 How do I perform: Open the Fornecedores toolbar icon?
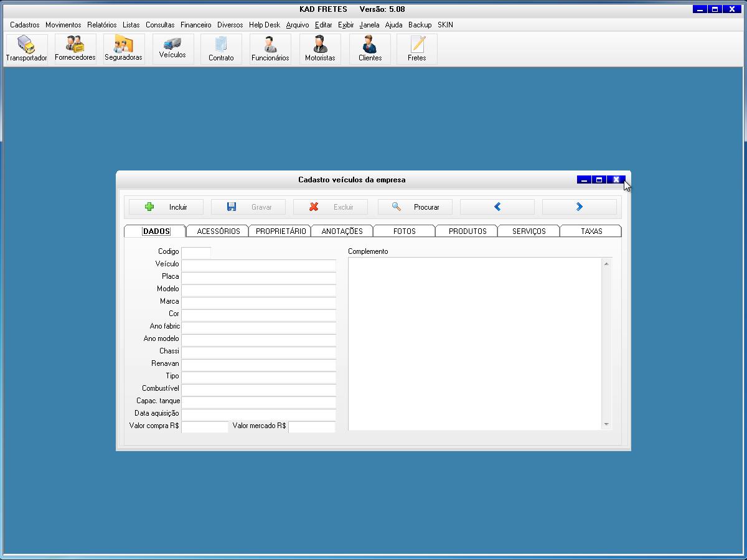point(75,49)
